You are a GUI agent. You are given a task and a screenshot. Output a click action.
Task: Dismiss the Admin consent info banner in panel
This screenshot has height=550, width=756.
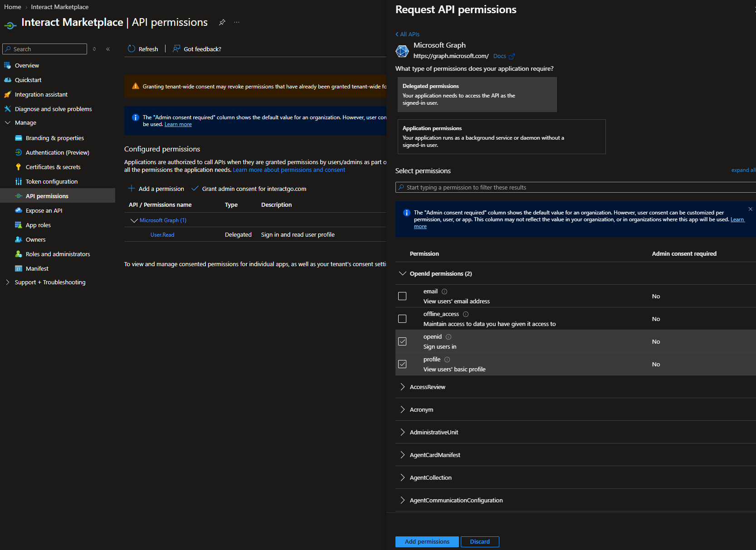[751, 209]
